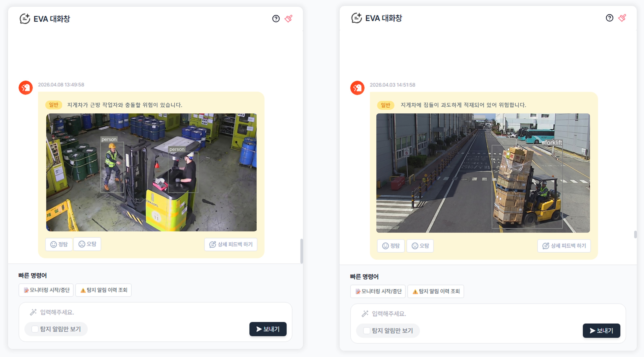Open the help icon in the left EVA window
The image size is (644, 357).
pyautogui.click(x=276, y=19)
